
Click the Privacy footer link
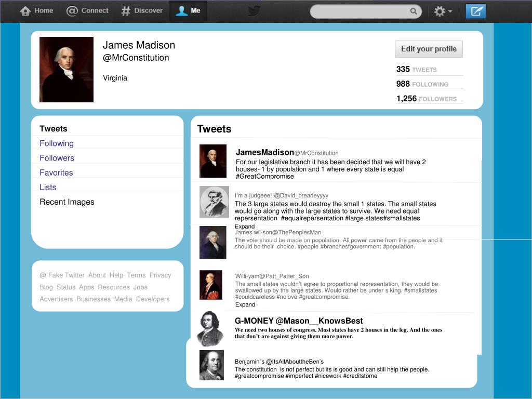160,275
